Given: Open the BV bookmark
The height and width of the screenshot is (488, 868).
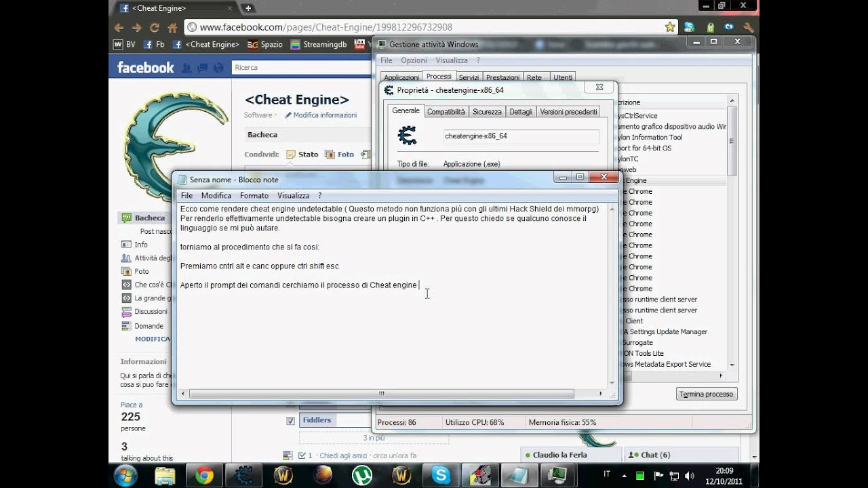Looking at the screenshot, I should [x=125, y=44].
